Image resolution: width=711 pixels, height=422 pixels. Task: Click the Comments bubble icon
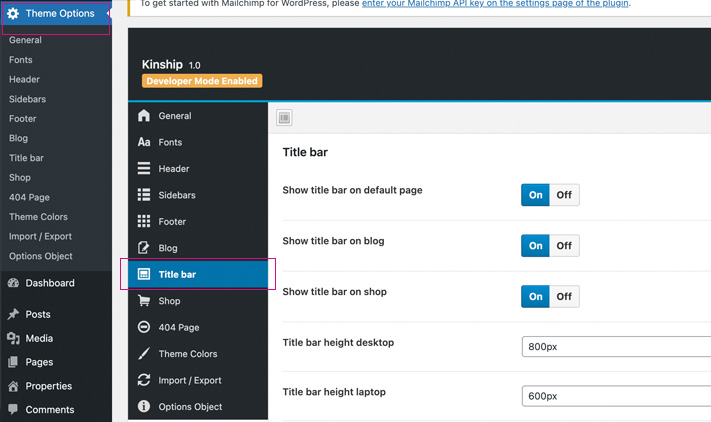[13, 409]
